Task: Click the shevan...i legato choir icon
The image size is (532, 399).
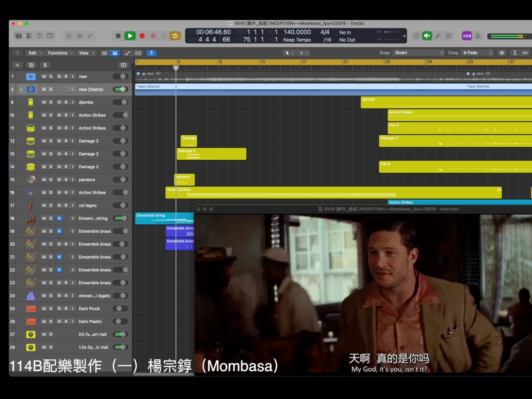Action: pyautogui.click(x=31, y=296)
